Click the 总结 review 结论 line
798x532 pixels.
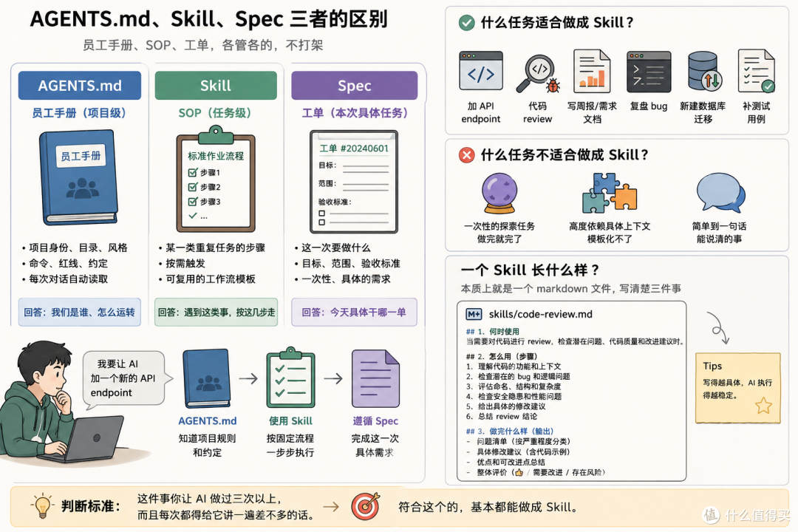(501, 417)
